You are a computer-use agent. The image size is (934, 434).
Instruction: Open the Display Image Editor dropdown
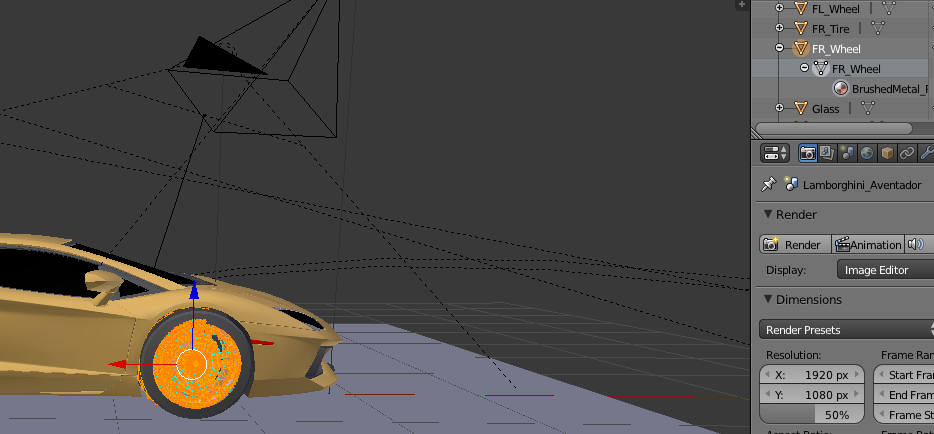(x=885, y=270)
